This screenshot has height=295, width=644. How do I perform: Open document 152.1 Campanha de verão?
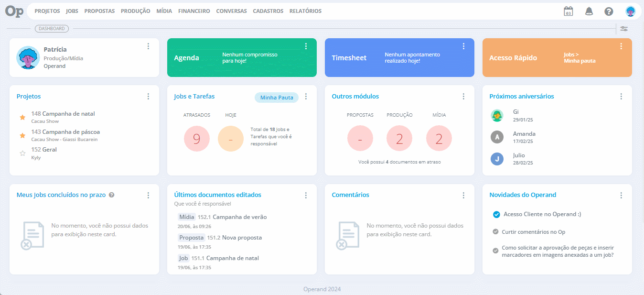(232, 217)
